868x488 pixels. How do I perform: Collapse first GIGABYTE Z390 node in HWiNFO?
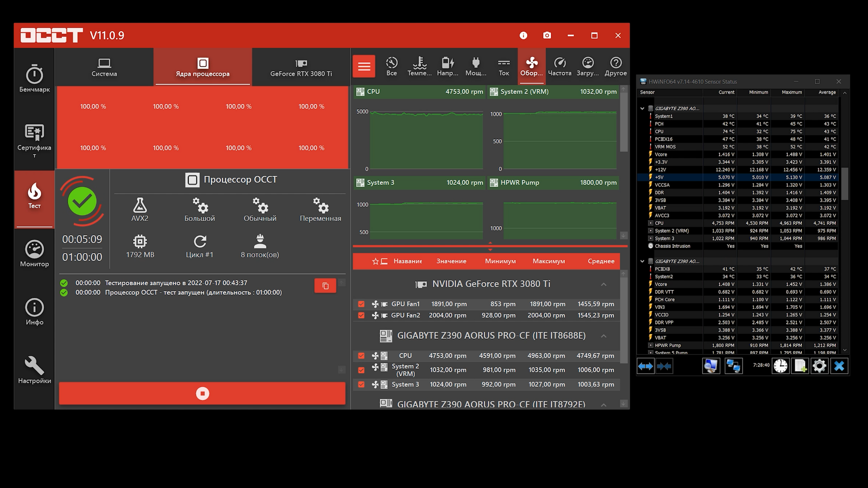point(642,108)
